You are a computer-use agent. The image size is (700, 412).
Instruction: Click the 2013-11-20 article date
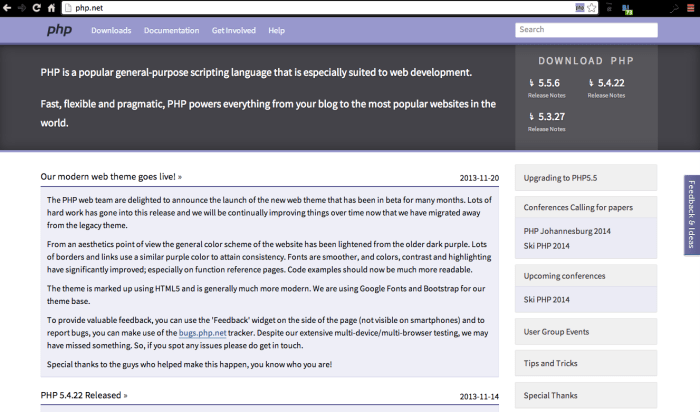click(479, 178)
